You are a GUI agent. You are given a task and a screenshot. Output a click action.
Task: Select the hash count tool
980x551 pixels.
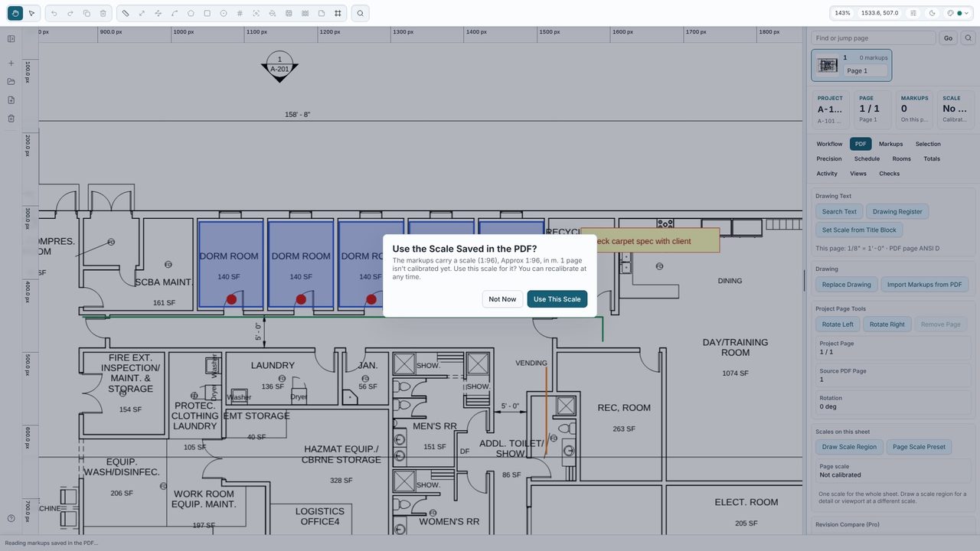240,13
